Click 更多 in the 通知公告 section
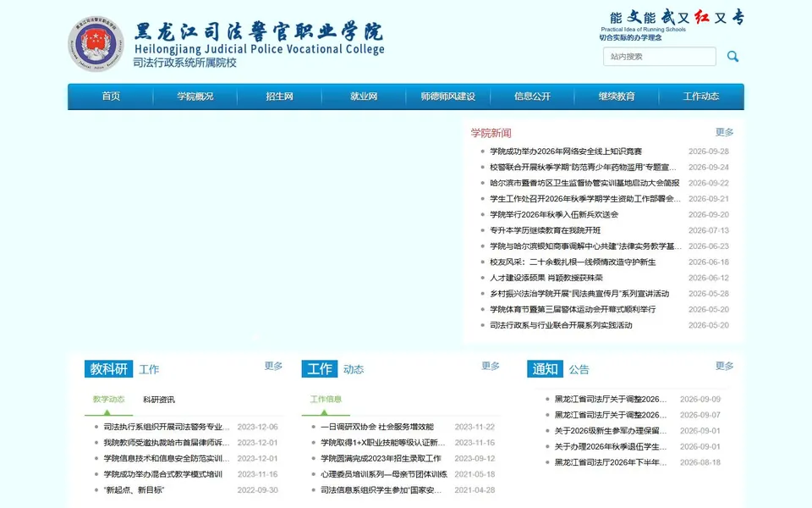 (725, 366)
